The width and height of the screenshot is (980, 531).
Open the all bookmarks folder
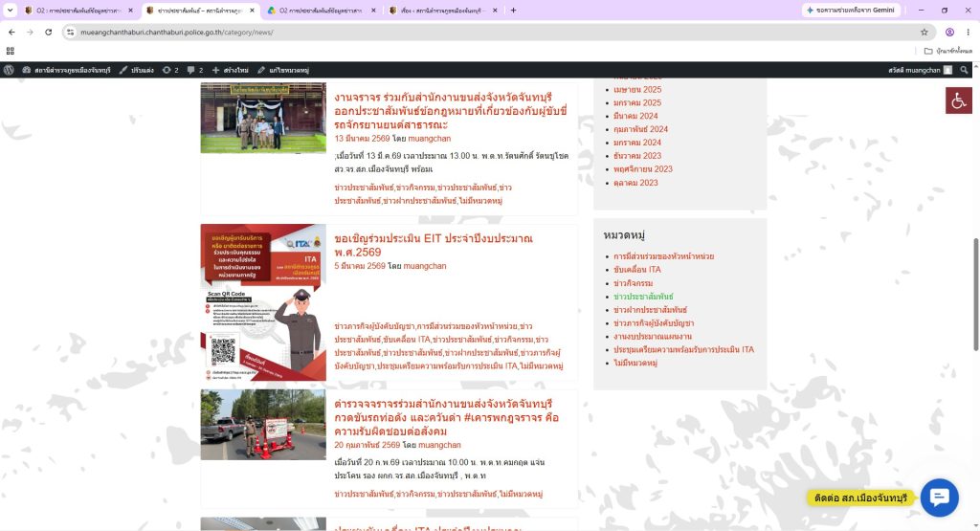coord(948,51)
